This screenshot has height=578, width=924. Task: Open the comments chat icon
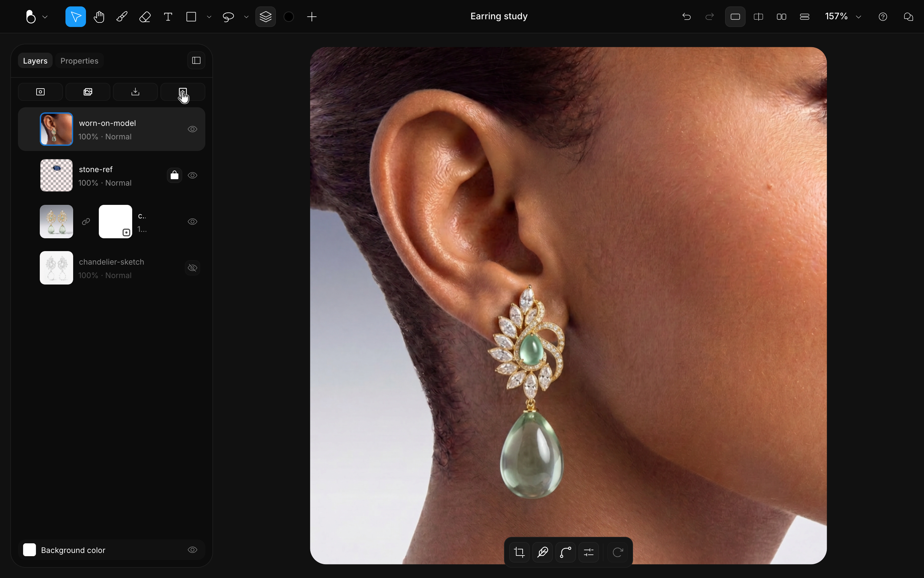908,17
